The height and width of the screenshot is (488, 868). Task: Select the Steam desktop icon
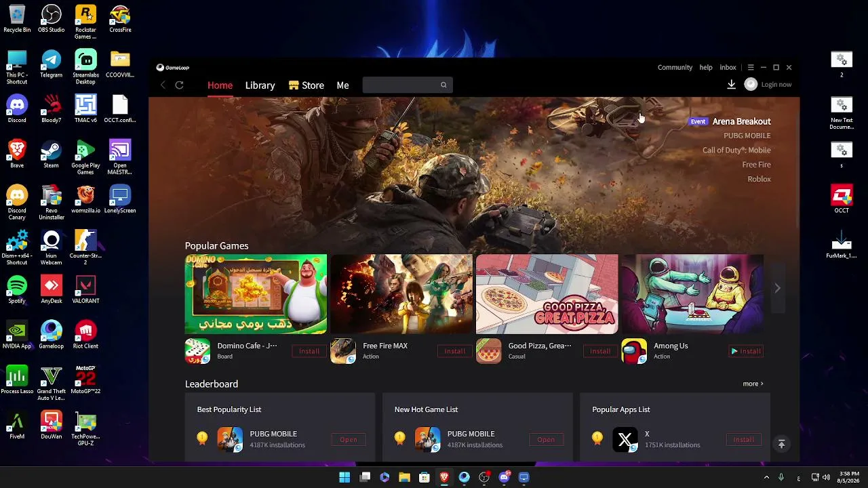tap(52, 154)
